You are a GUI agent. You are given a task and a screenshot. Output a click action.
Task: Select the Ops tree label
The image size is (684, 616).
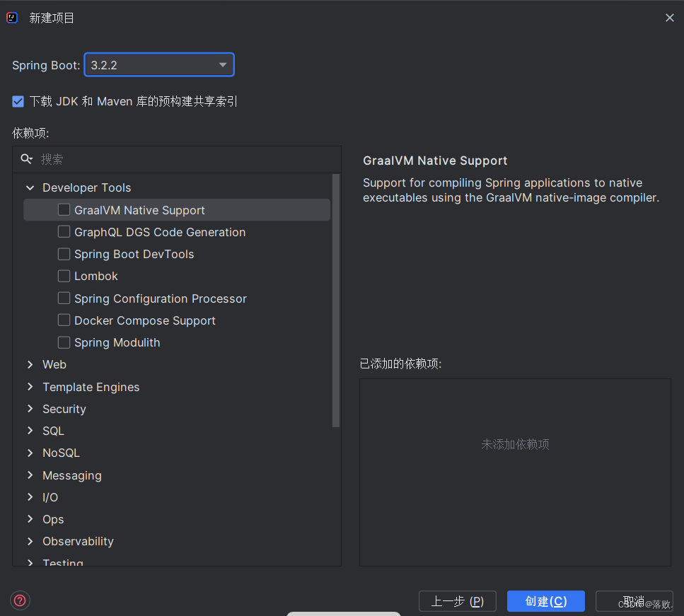coord(53,520)
